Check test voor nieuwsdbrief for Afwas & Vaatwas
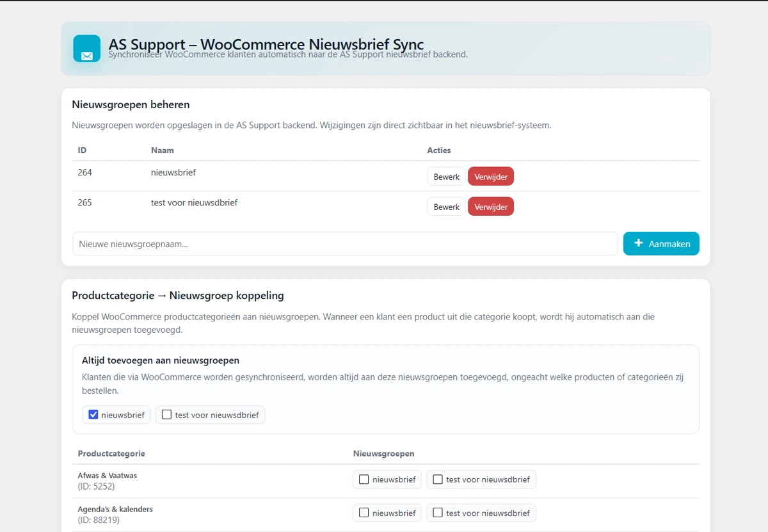Viewport: 768px width, 532px height. (x=438, y=479)
